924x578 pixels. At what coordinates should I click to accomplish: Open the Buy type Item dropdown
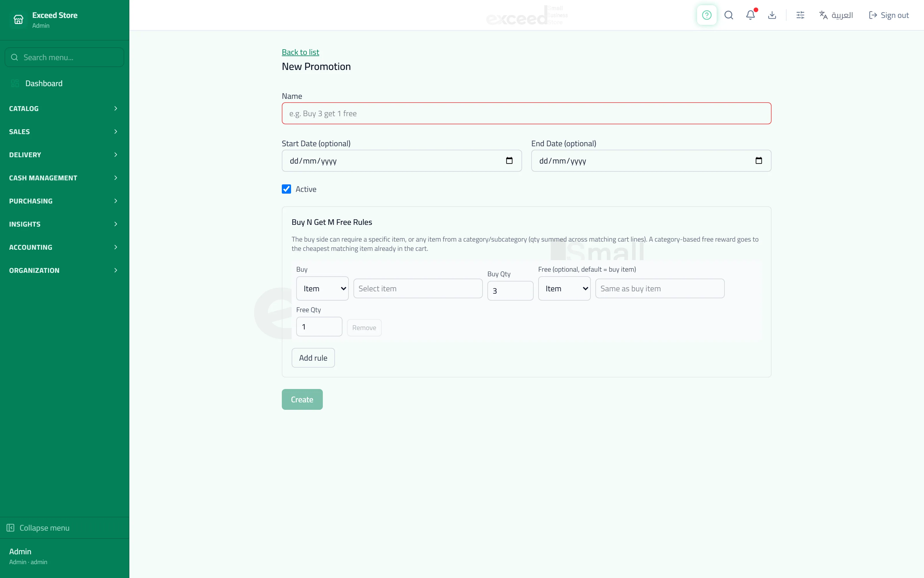coord(322,288)
